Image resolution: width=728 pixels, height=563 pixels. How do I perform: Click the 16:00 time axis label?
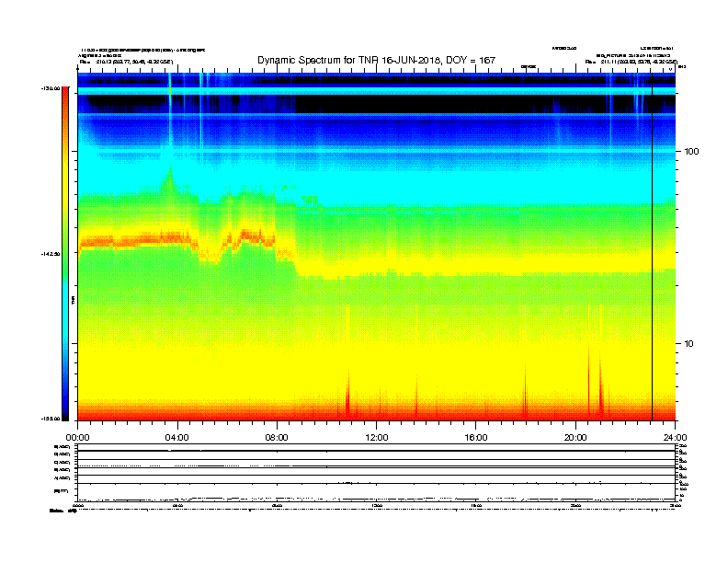476,438
